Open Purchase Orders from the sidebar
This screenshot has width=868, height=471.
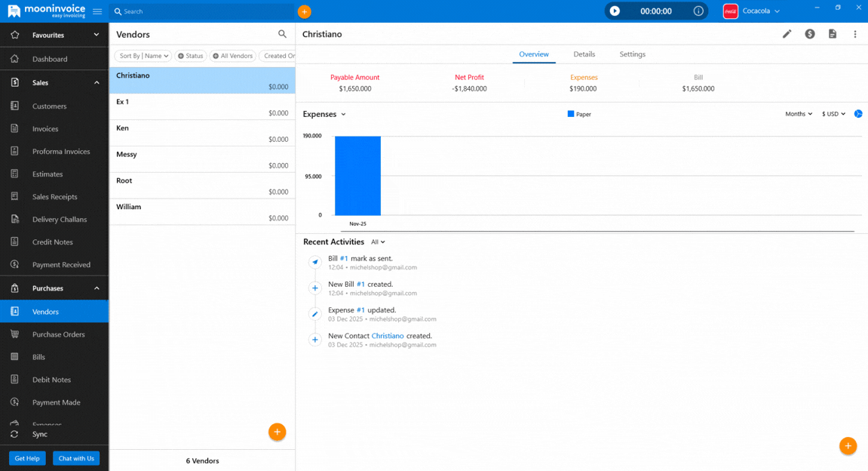[60, 334]
